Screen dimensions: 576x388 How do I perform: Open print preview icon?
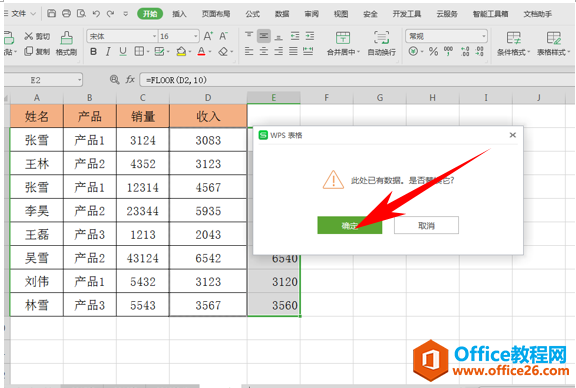[81, 14]
